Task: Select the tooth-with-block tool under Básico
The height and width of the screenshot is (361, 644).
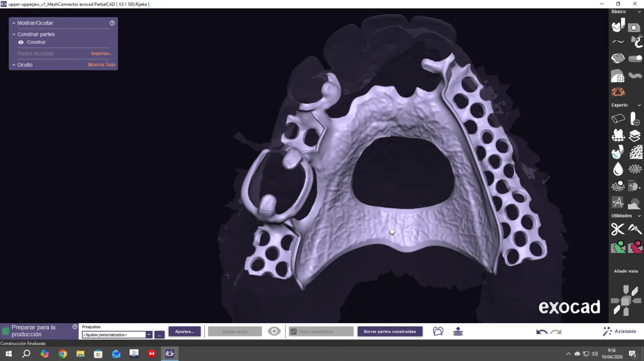Action: [x=618, y=26]
